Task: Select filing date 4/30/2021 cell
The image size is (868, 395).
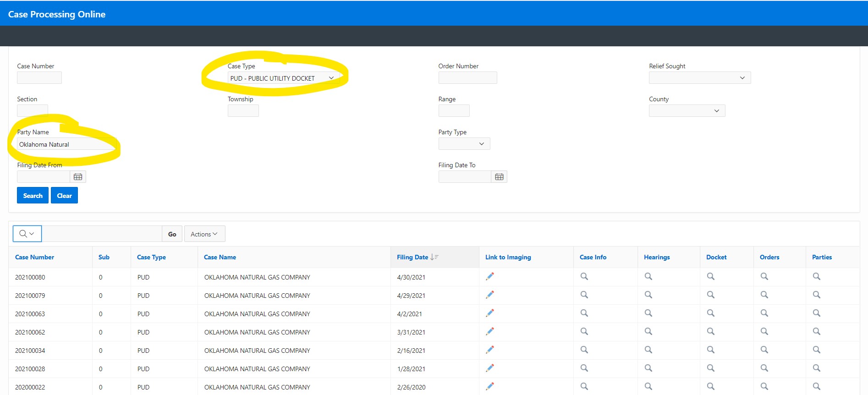Action: point(411,277)
